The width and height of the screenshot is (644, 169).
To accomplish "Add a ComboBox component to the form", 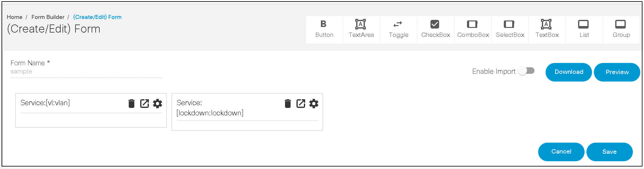I will coord(473,29).
